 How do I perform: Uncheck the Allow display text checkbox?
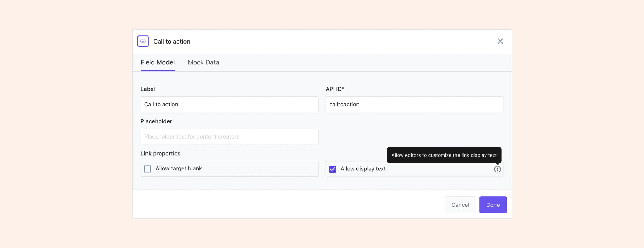333,169
